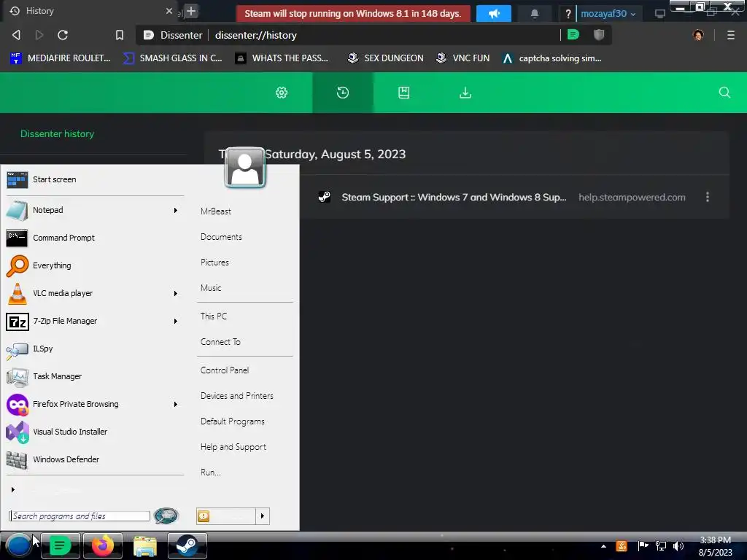Image resolution: width=747 pixels, height=560 pixels.
Task: Click Steam help question mark
Action: coord(568,15)
